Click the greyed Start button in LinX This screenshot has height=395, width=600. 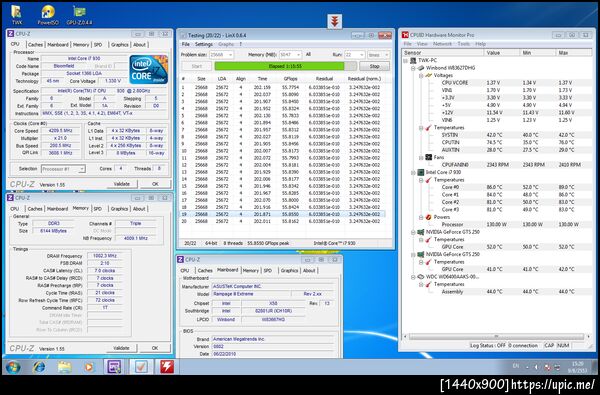point(197,66)
